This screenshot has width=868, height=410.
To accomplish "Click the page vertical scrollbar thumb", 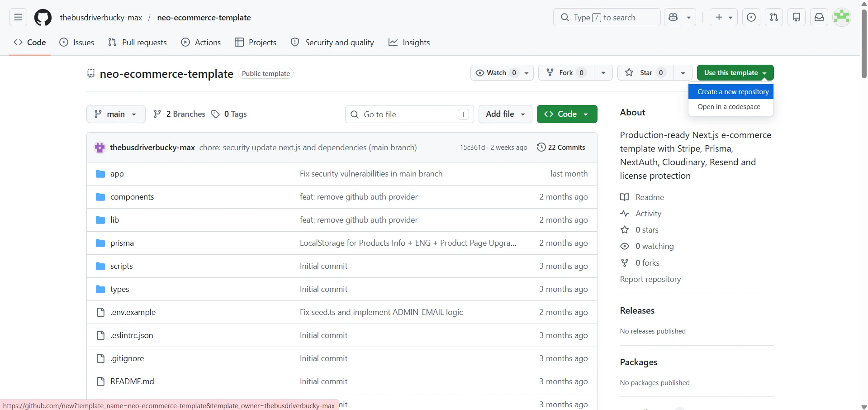I will point(864,43).
